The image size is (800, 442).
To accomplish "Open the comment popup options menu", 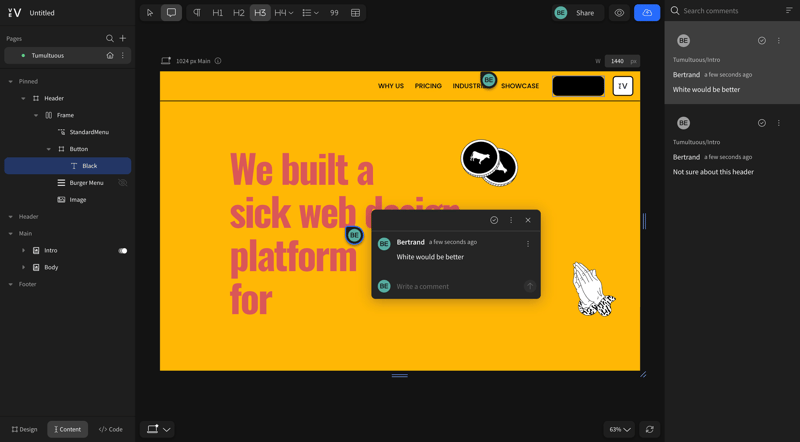I will (511, 220).
